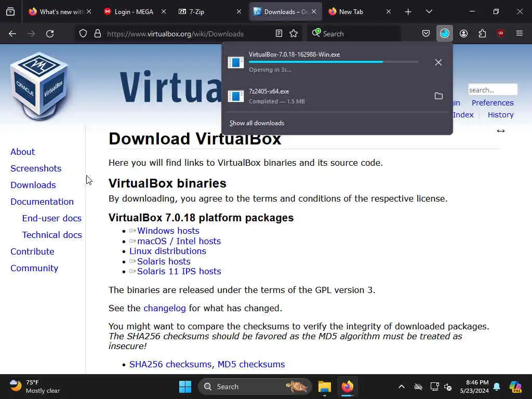Open the Firefox account icon

coord(464,33)
